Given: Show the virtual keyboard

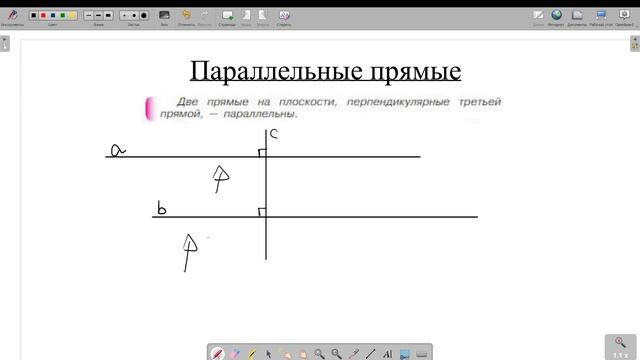Looking at the screenshot, I should point(422,354).
